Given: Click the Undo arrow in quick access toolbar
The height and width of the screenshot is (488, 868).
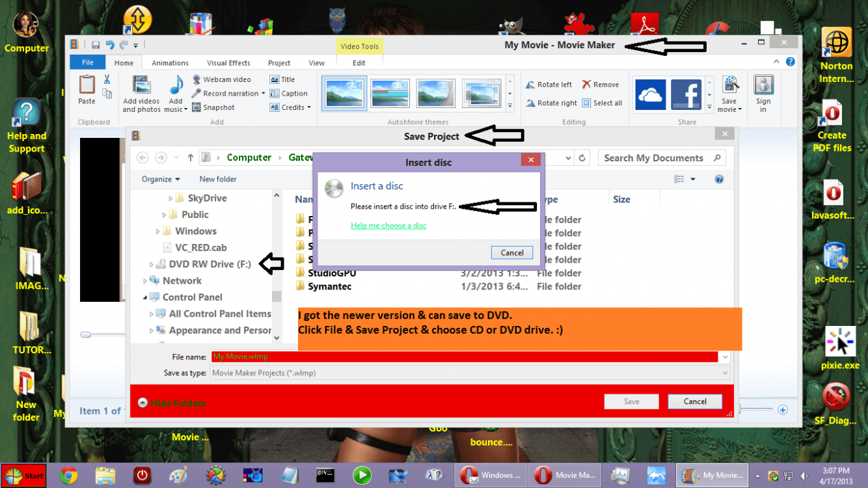Looking at the screenshot, I should coord(109,45).
